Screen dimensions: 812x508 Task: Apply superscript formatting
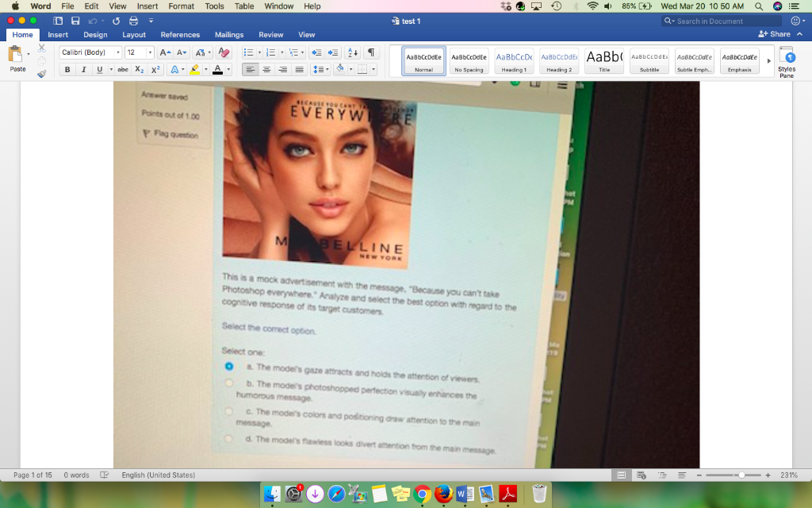pos(155,68)
